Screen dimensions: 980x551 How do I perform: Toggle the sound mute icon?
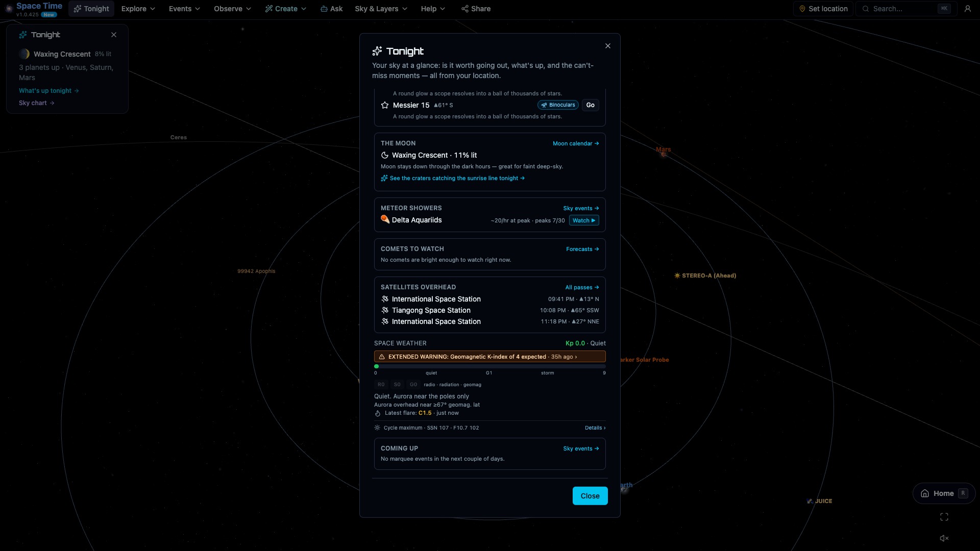coord(944,538)
